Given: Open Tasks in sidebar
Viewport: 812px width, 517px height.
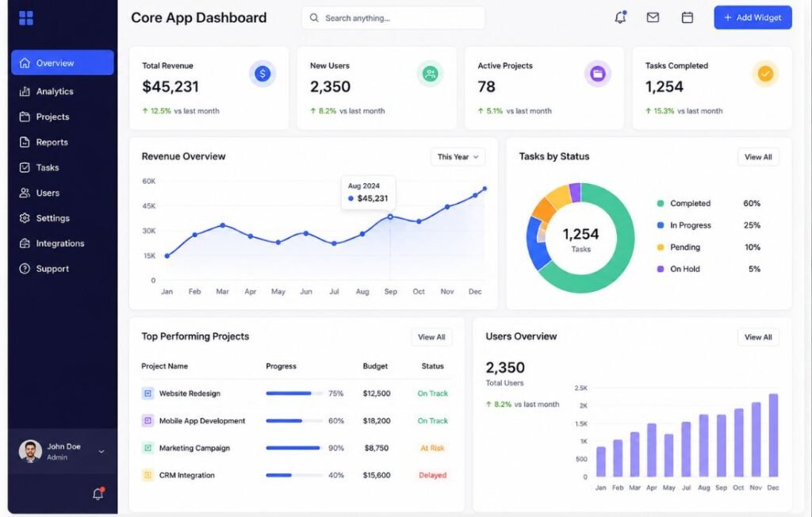Looking at the screenshot, I should (x=63, y=167).
